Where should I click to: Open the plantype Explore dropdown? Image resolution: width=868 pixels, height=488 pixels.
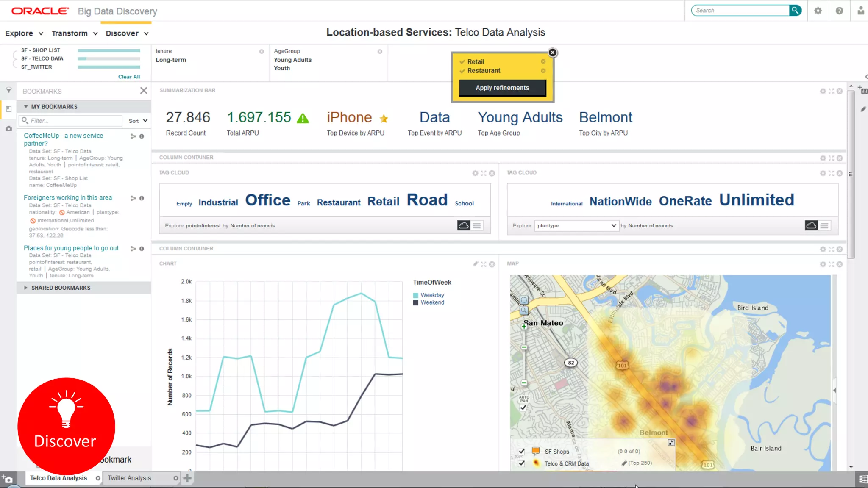coord(576,226)
